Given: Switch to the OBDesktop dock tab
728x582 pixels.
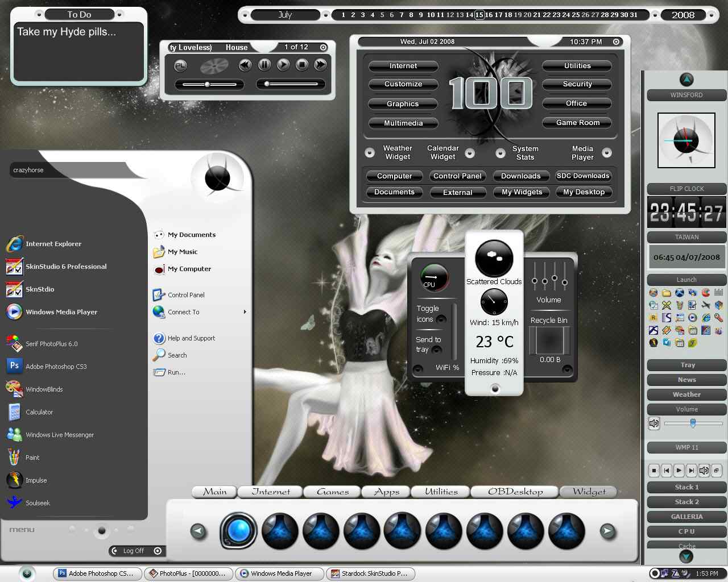Looking at the screenshot, I should [x=515, y=492].
